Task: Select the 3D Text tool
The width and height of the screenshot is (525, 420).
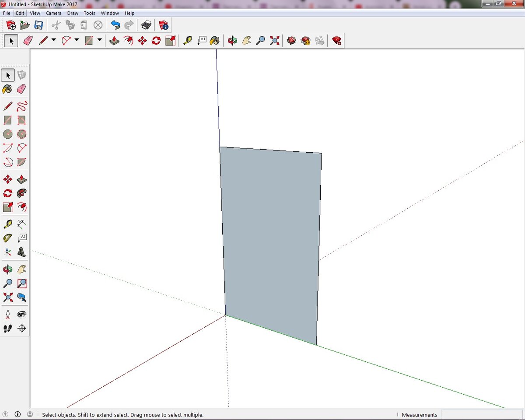Action: point(22,252)
